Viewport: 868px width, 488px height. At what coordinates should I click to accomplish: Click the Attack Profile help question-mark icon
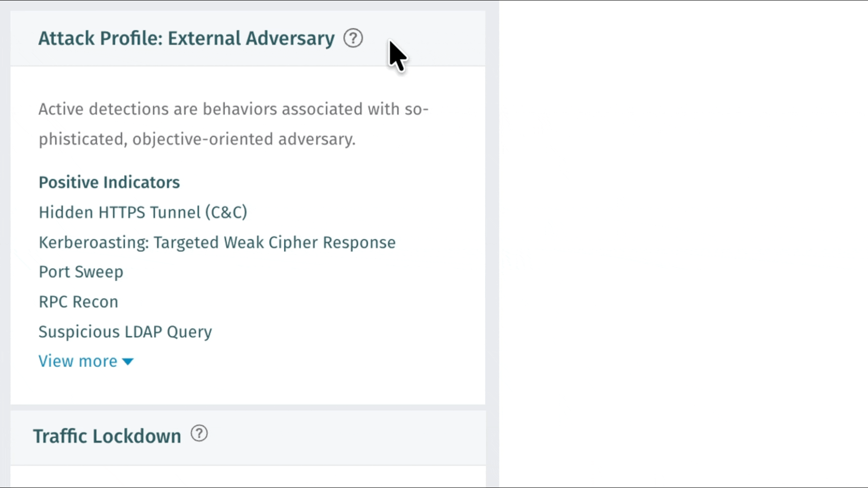tap(353, 38)
